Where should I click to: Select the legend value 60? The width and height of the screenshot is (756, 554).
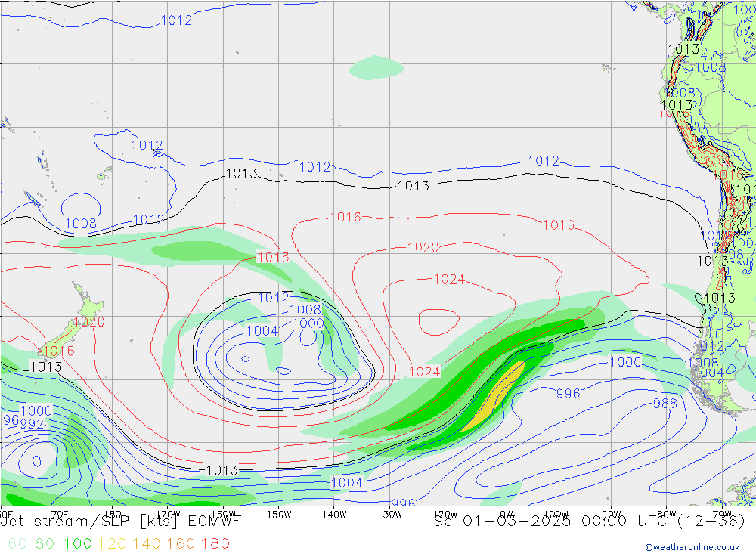(x=17, y=543)
